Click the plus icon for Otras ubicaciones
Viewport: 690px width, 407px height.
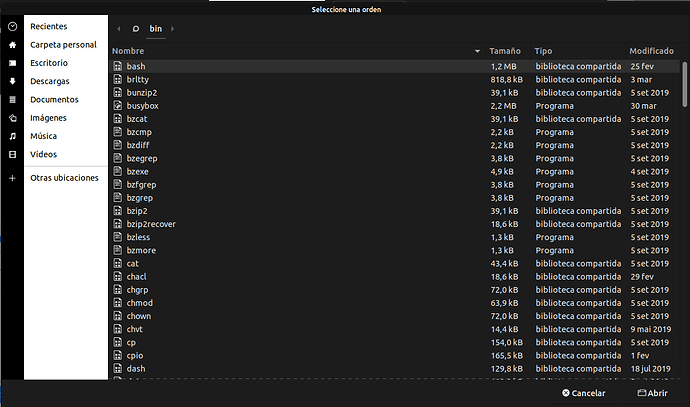click(x=12, y=178)
